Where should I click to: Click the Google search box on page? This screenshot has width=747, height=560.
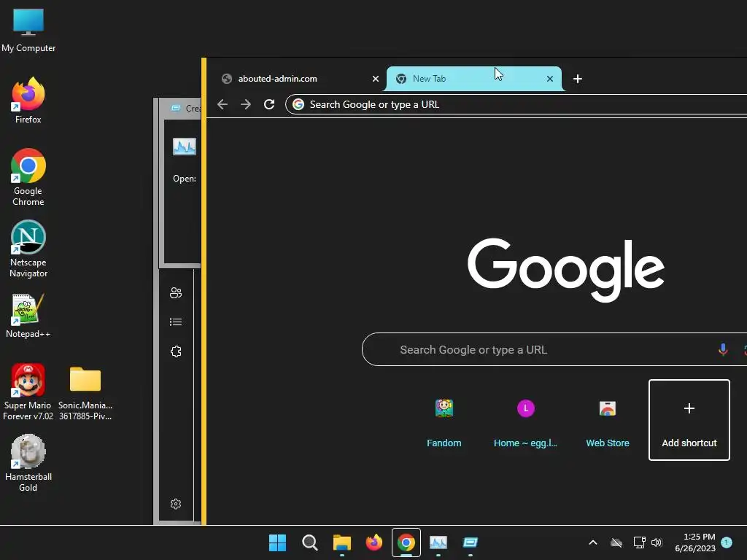(554, 349)
